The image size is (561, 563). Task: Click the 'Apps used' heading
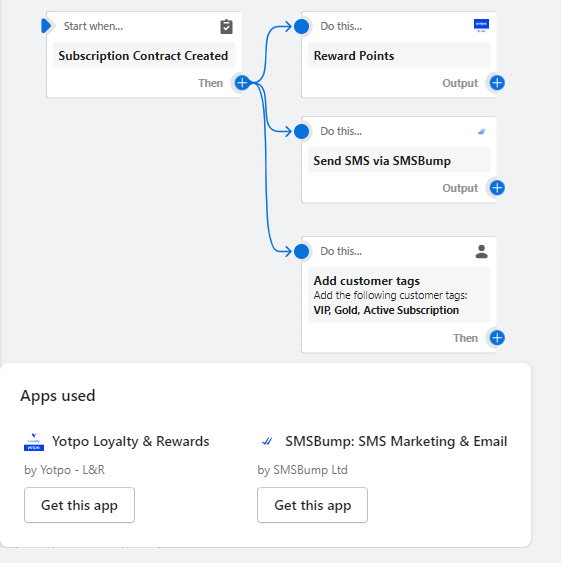click(58, 396)
